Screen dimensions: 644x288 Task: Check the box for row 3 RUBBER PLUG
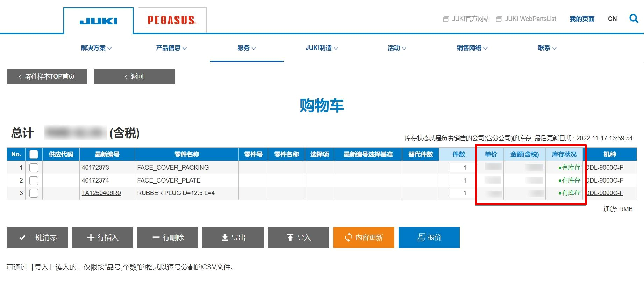point(34,193)
